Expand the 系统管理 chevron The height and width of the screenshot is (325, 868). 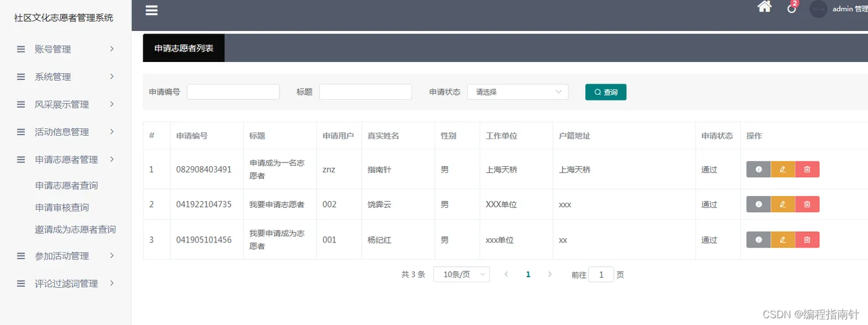coord(112,76)
